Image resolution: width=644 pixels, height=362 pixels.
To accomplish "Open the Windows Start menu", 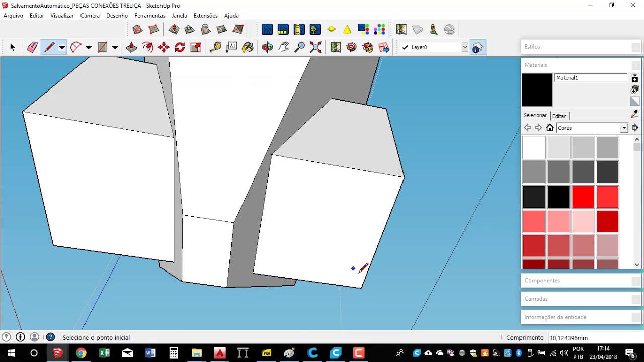I will pyautogui.click(x=11, y=353).
